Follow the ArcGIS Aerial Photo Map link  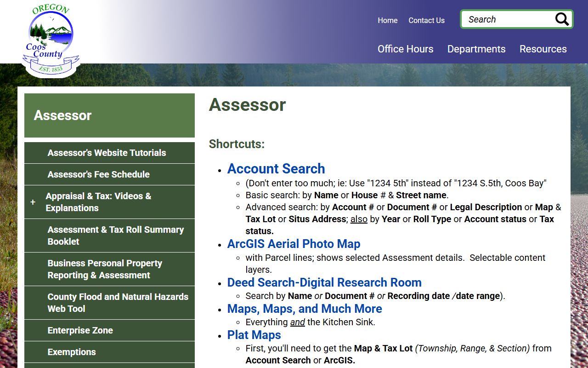coord(294,244)
